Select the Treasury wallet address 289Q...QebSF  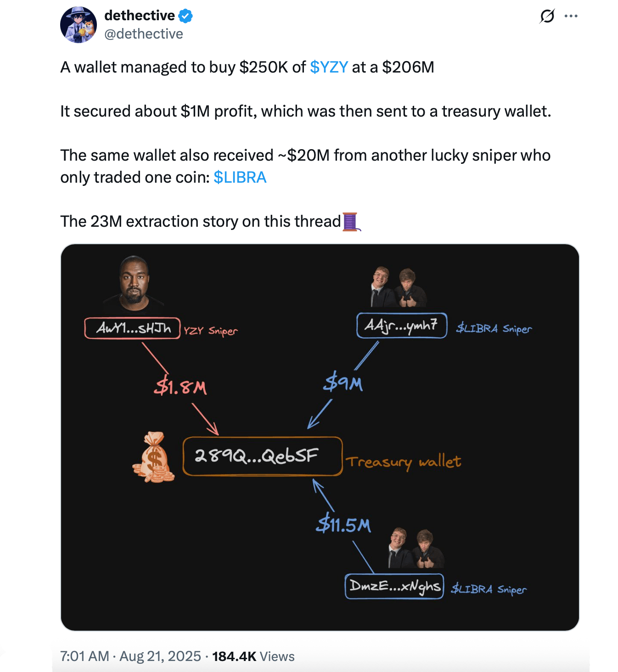(x=262, y=457)
